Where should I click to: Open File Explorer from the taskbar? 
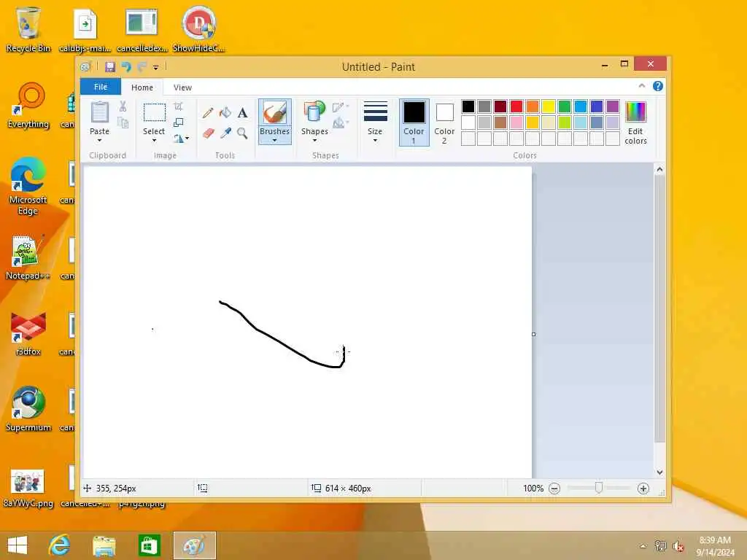point(104,545)
